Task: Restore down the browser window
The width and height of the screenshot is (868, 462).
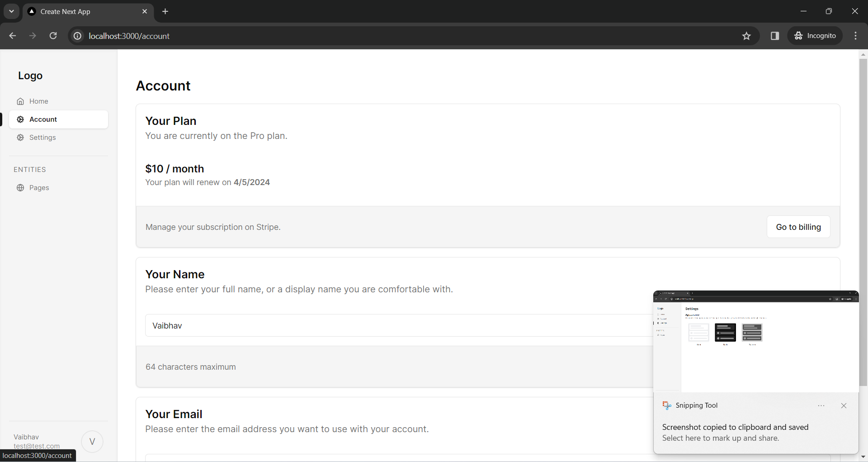Action: pos(829,11)
